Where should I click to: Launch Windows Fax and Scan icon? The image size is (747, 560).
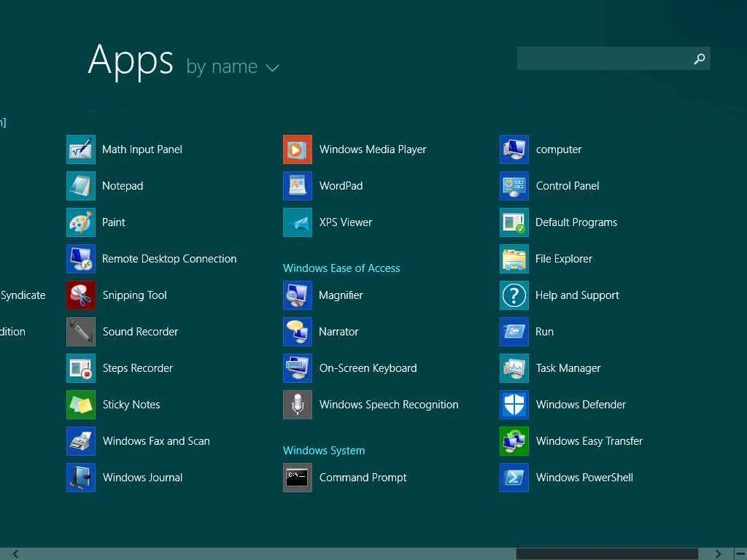tap(80, 441)
